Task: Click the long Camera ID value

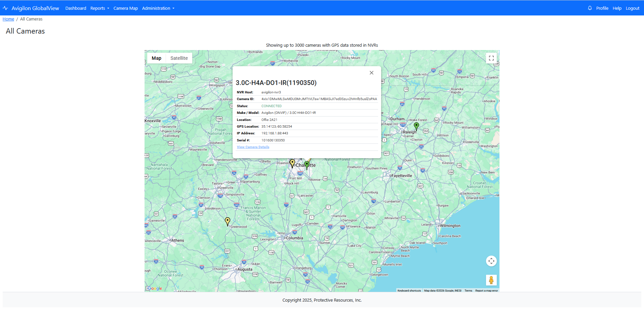Action: tap(319, 99)
